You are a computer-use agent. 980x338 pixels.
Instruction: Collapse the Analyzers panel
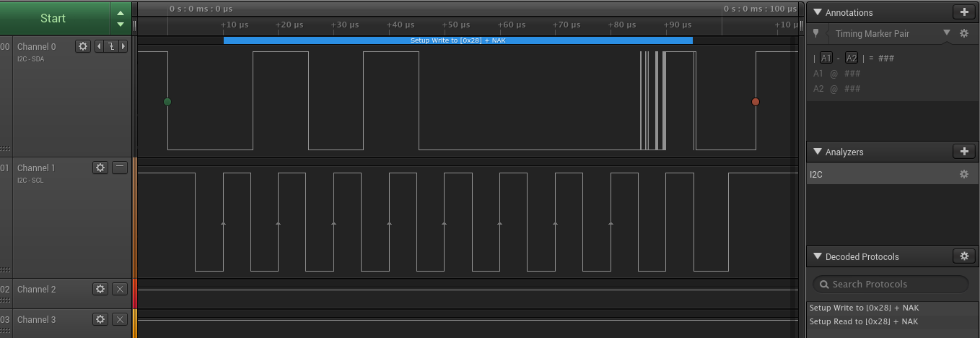818,152
